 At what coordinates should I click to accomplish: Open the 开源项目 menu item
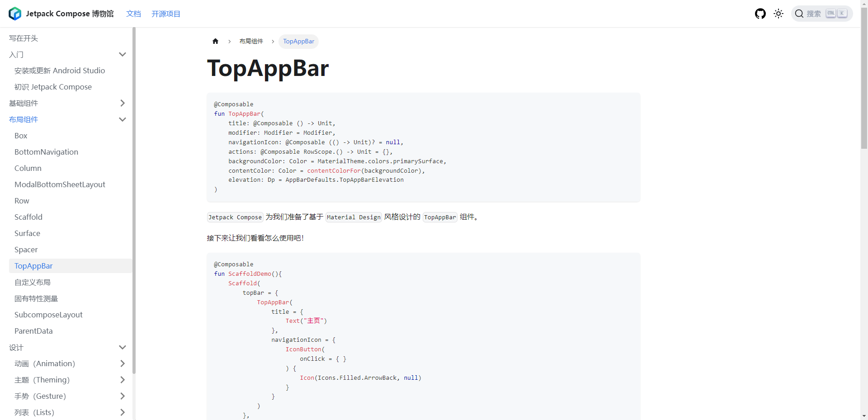pos(165,14)
